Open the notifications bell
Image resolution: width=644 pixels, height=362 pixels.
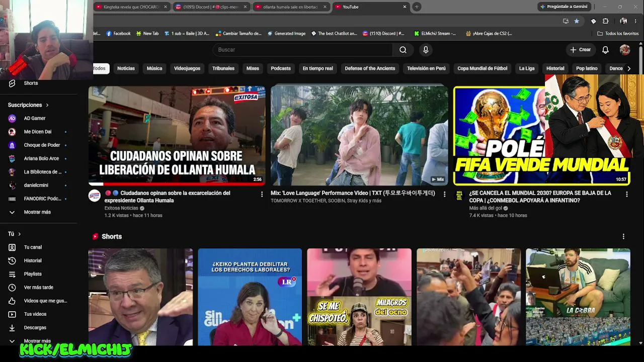click(x=605, y=50)
